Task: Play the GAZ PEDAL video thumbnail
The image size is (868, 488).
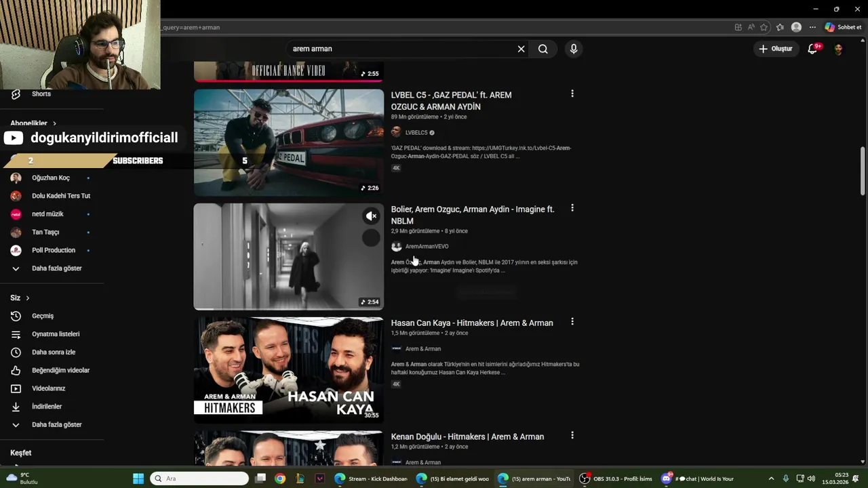Action: (289, 142)
